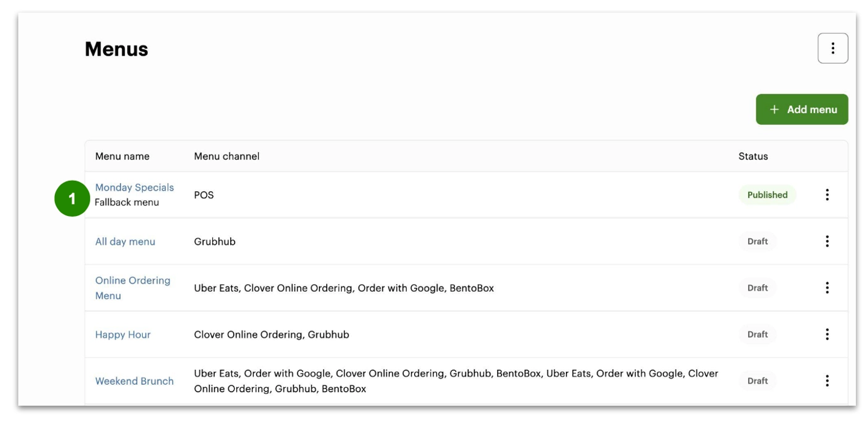Click the Draft badge for Happy Hour
This screenshot has height=424, width=868.
point(758,334)
